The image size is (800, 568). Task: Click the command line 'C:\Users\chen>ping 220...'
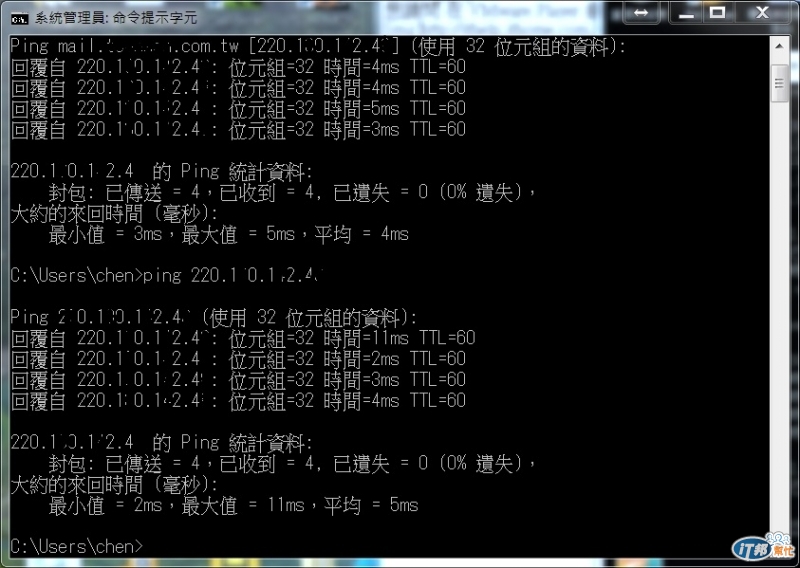(x=166, y=276)
